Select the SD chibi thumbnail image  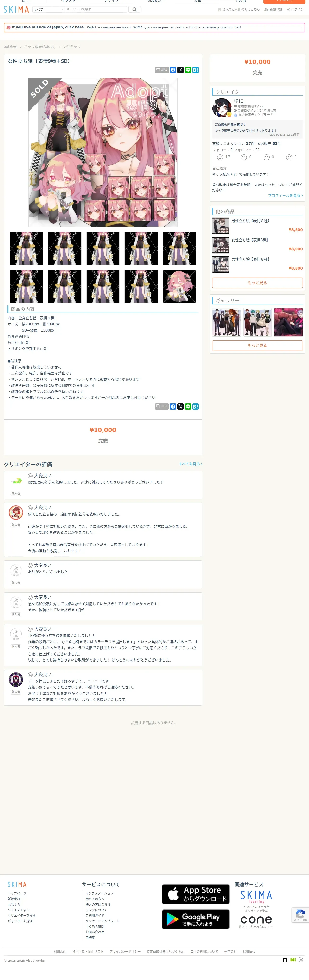pyautogui.click(x=180, y=286)
